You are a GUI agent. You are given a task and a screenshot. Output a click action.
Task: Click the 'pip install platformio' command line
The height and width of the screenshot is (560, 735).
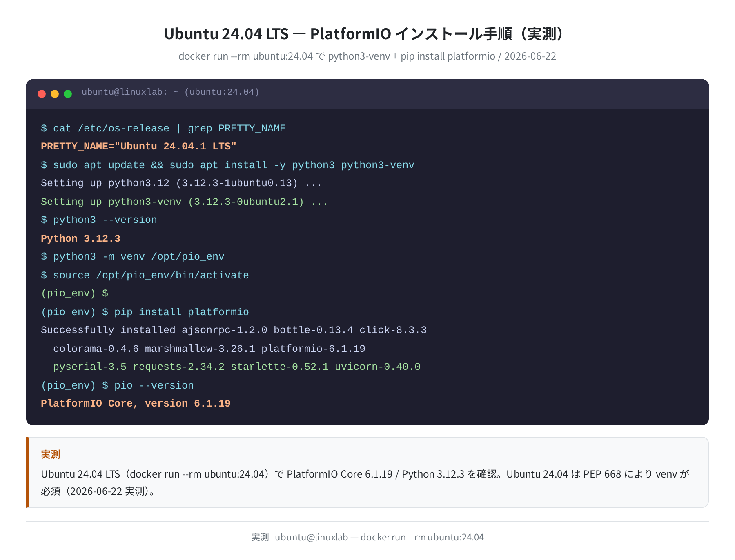[145, 312]
